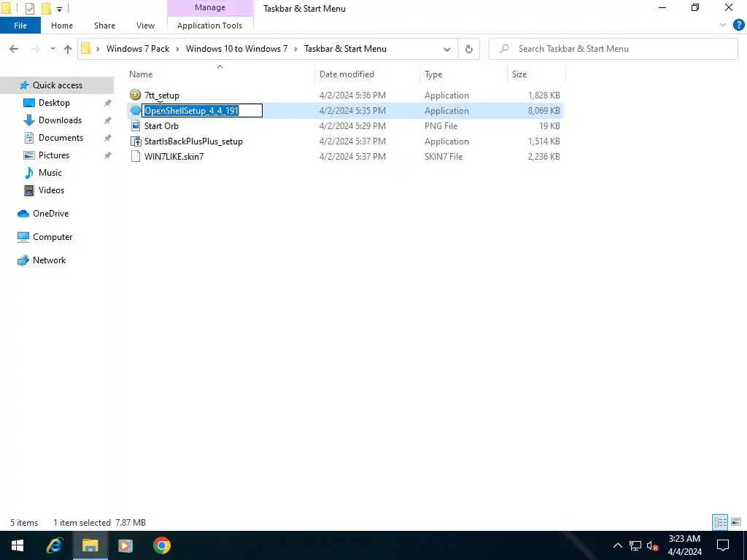Select the StartIsBackPlusPlus_setup file name
Image resolution: width=747 pixels, height=560 pixels.
[193, 141]
